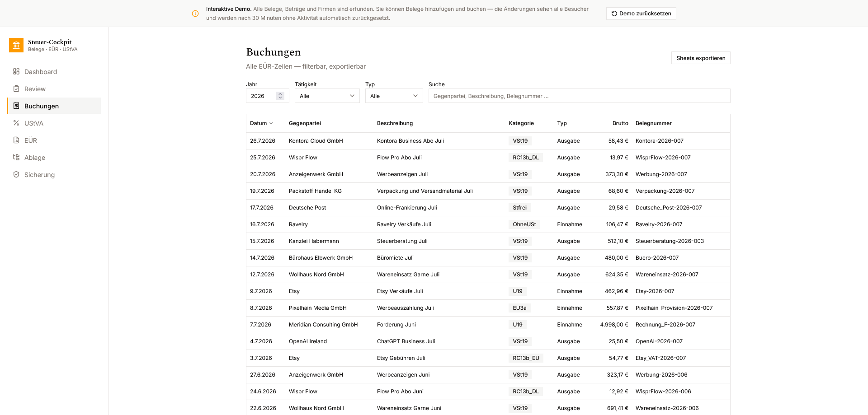Select the Buchungen menu item
The width and height of the screenshot is (868, 415).
pyautogui.click(x=54, y=106)
